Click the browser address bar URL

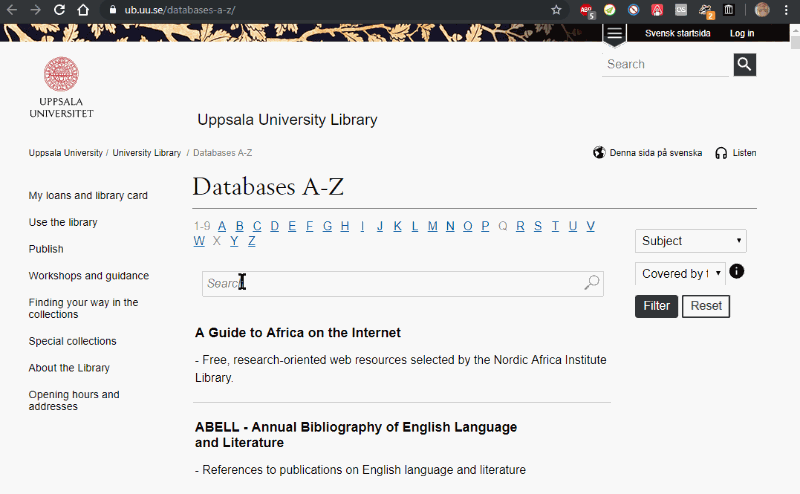(x=180, y=10)
